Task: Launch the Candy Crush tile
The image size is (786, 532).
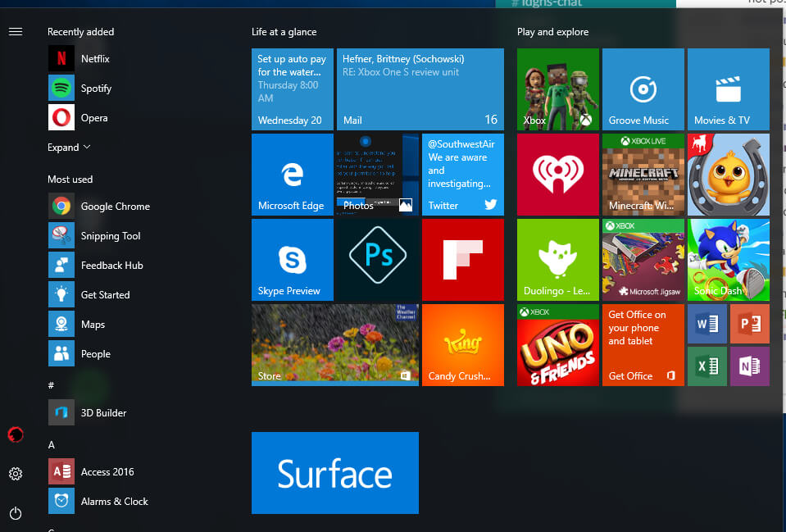Action: click(463, 345)
